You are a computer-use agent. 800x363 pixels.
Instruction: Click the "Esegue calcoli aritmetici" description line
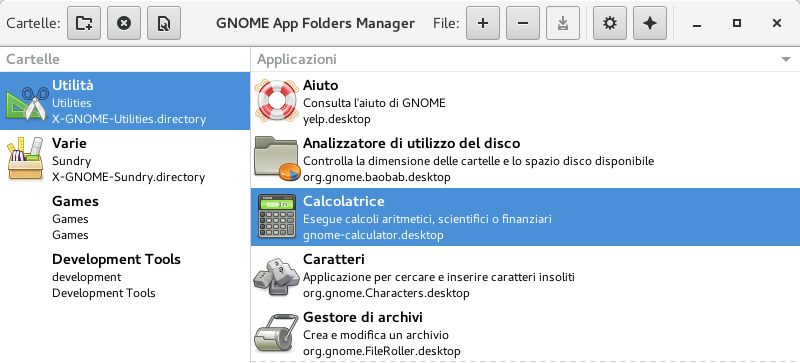tap(428, 220)
